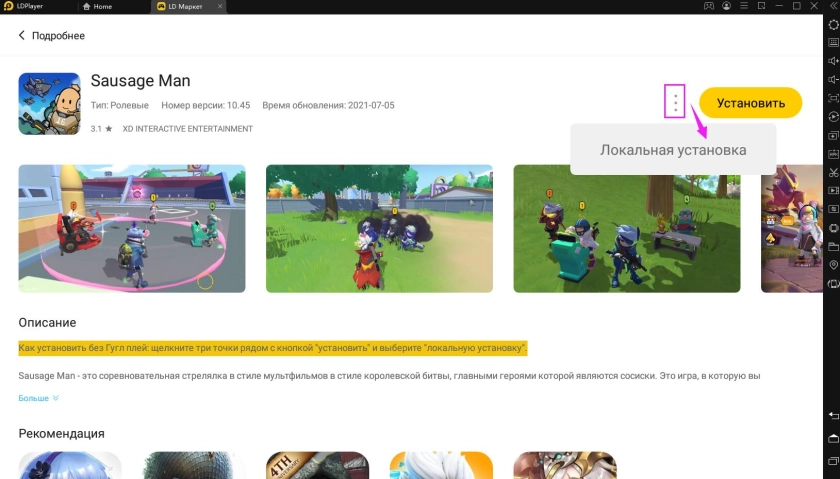The image size is (840, 479).
Task: Open the partially visible fourth screenshot
Action: click(x=792, y=229)
